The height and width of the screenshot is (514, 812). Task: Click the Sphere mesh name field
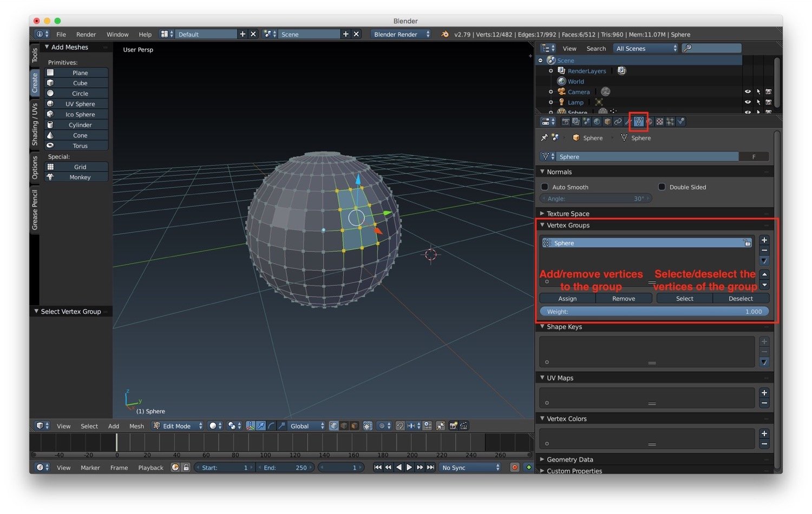click(x=647, y=156)
